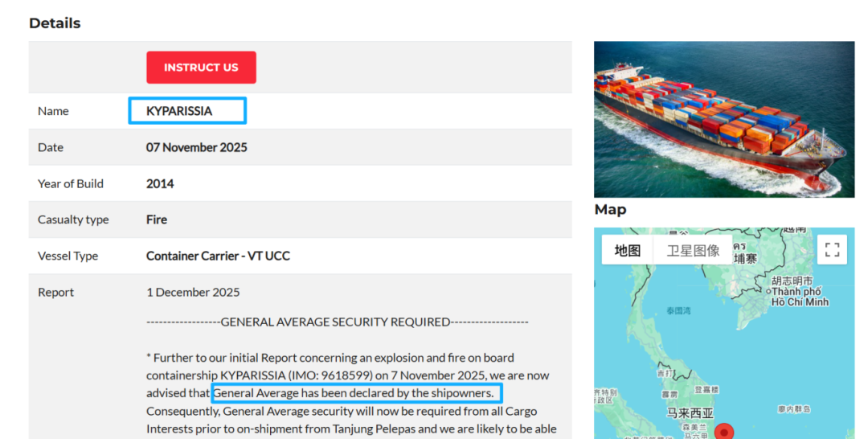The width and height of the screenshot is (868, 439).
Task: Click the highlighted General Average declared sentence
Action: click(356, 393)
